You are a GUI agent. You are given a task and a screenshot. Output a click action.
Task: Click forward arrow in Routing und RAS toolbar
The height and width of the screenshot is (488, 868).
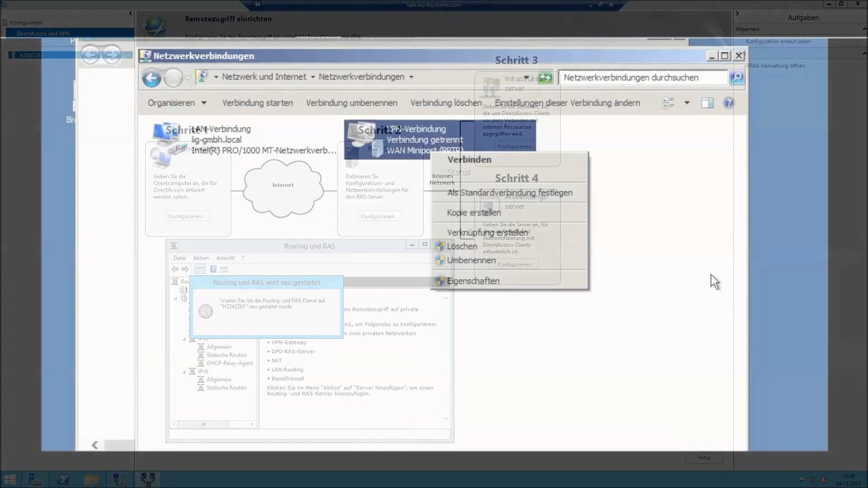(x=185, y=269)
